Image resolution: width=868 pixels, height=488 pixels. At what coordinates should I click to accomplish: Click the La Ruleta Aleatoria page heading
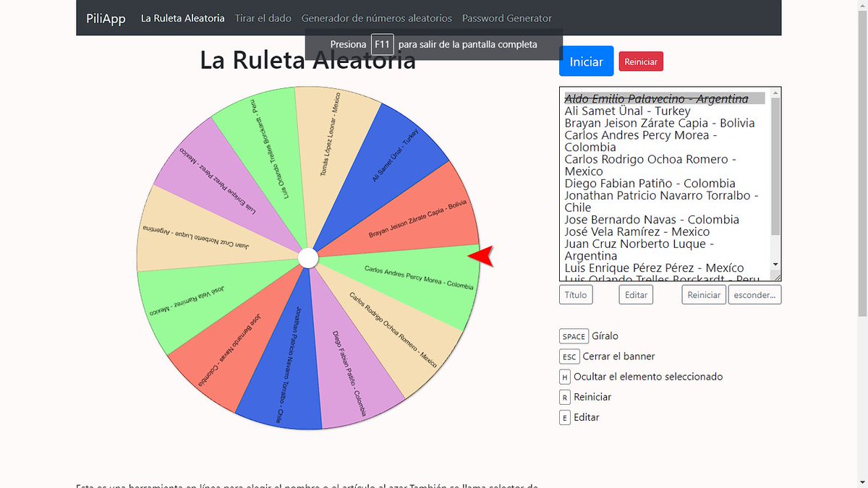click(308, 60)
